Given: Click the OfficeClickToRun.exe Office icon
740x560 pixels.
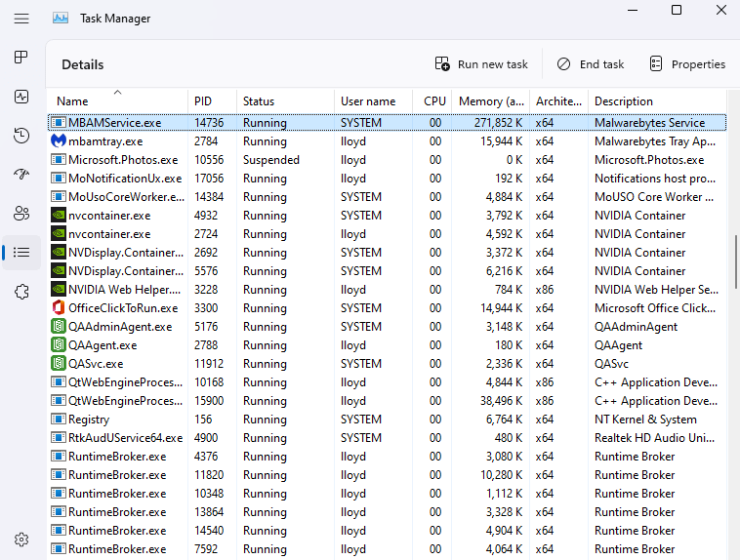Looking at the screenshot, I should 59,308.
